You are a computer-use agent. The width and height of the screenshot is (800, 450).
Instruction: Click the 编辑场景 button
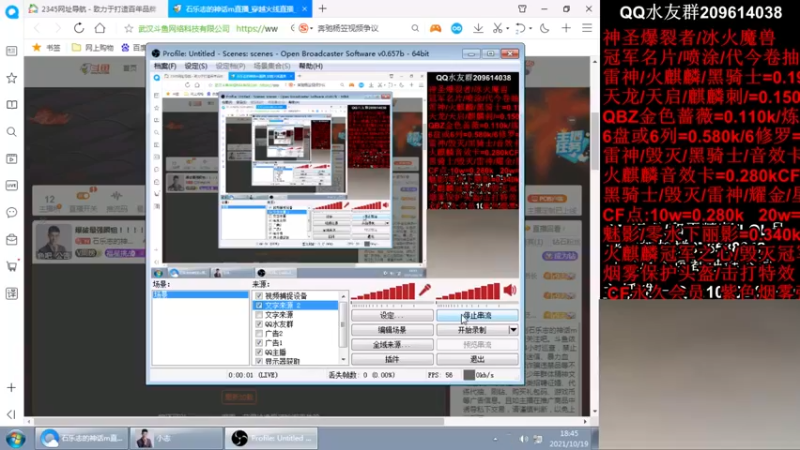pyautogui.click(x=392, y=330)
